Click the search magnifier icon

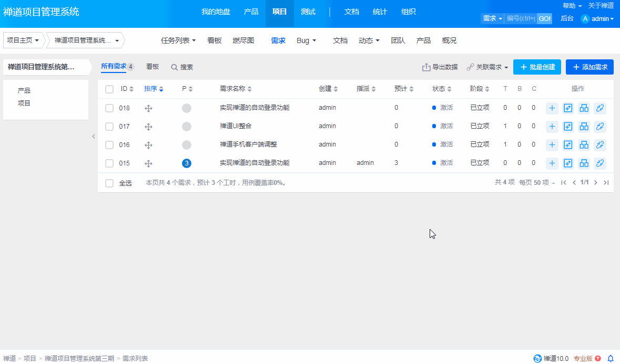tap(174, 67)
